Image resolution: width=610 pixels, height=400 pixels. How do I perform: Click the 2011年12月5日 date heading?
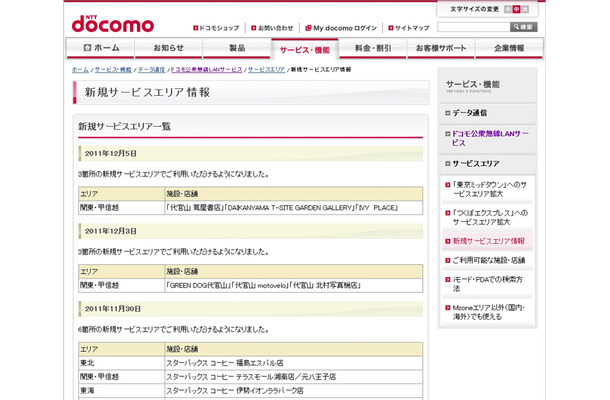point(110,154)
